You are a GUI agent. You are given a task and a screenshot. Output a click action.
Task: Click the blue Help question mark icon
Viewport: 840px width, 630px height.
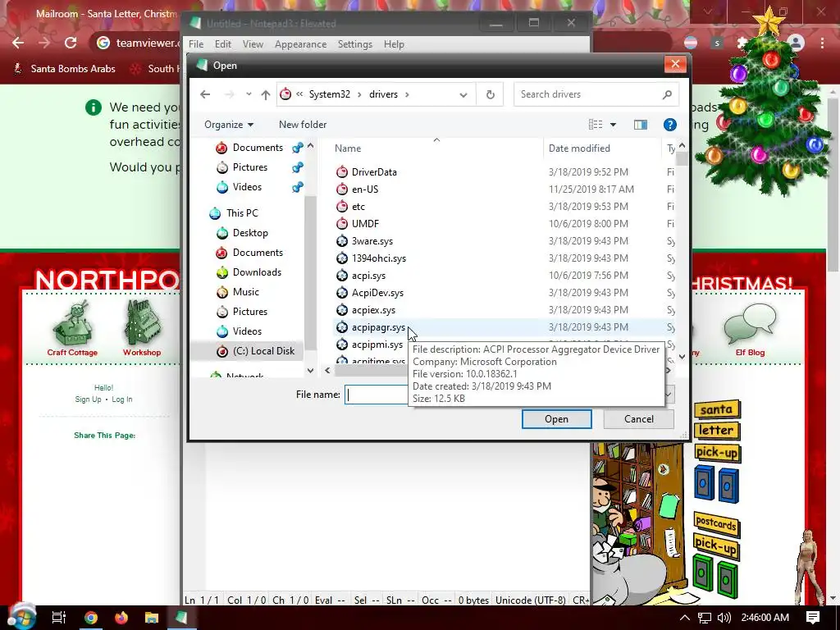669,125
